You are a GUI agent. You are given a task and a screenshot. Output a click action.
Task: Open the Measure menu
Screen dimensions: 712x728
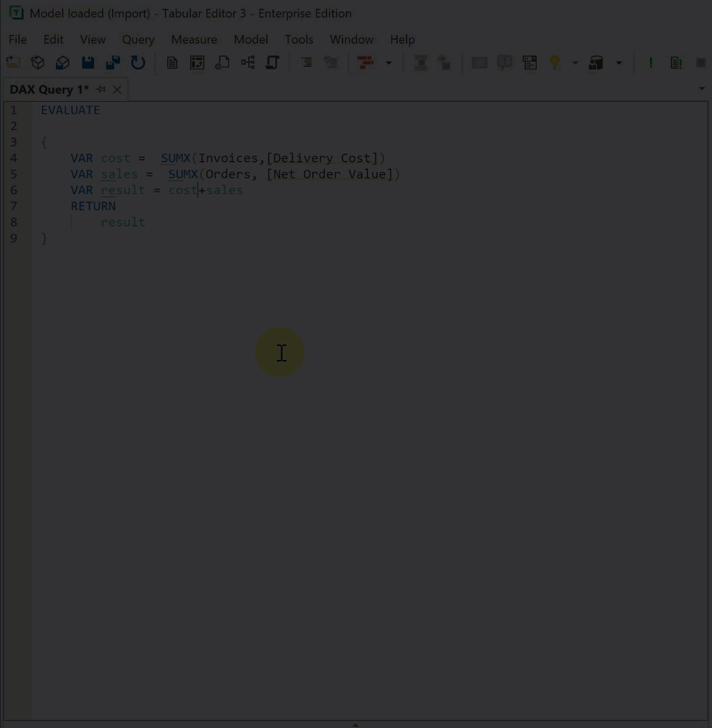tap(194, 39)
